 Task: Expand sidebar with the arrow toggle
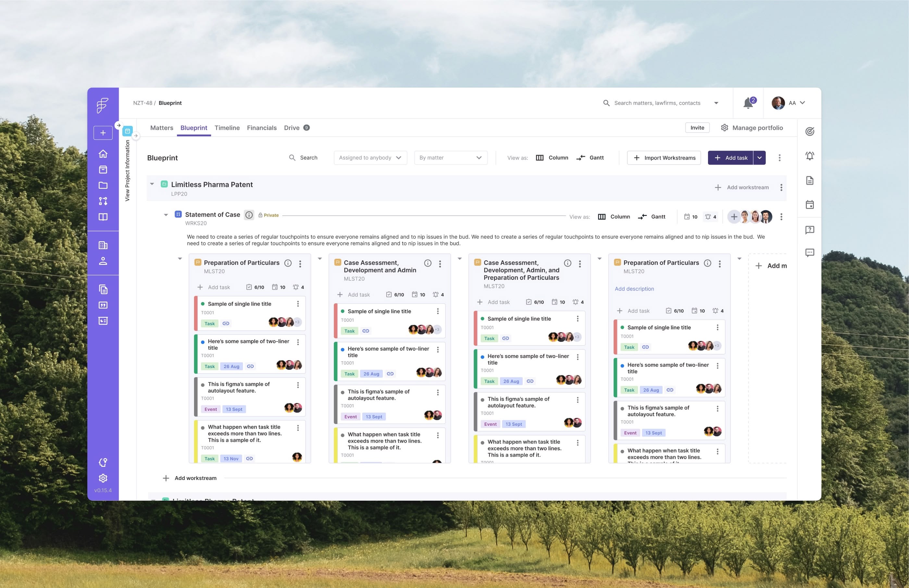coord(118,125)
